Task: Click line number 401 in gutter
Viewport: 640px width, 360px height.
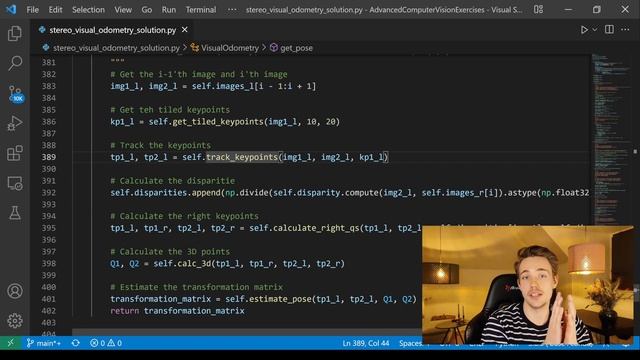Action: 49,299
